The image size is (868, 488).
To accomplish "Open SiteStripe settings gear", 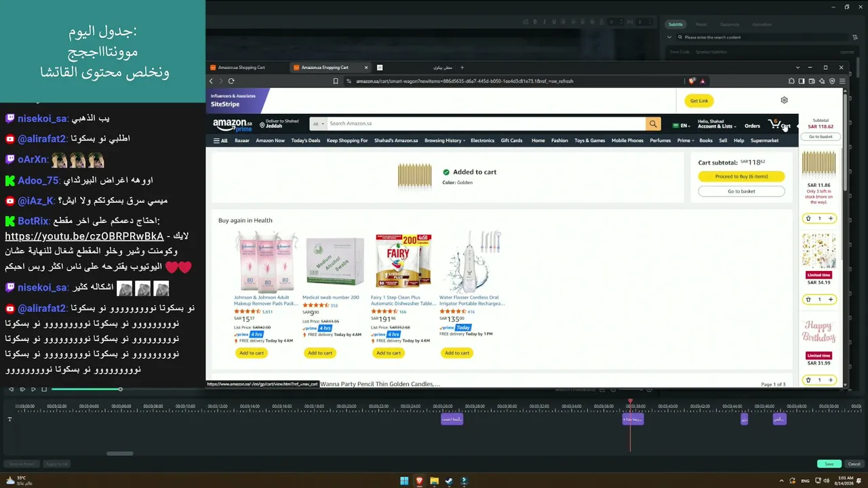I will tap(784, 100).
